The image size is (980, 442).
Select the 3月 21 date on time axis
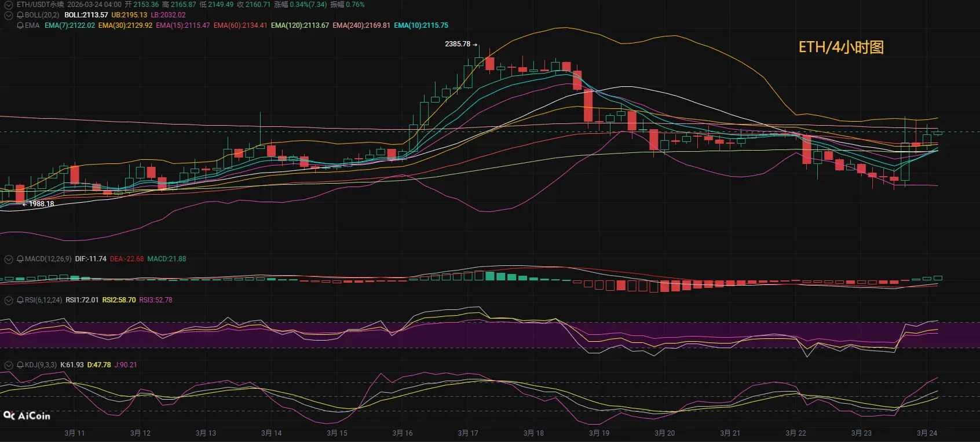[730, 433]
